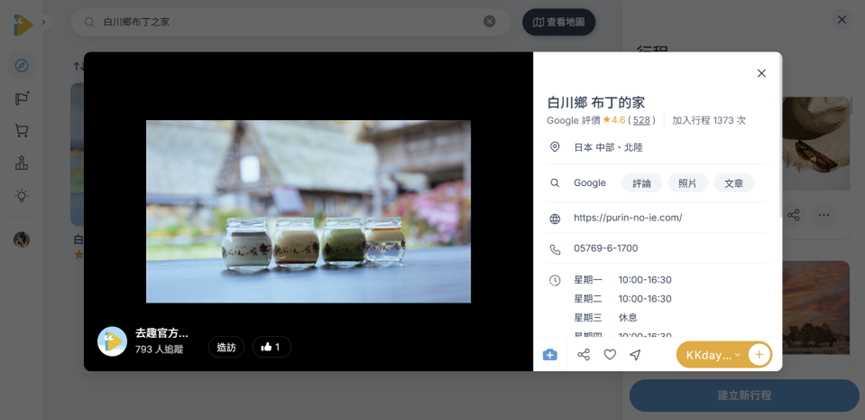Click the Google search magnifier icon
865x420 pixels.
tap(555, 183)
